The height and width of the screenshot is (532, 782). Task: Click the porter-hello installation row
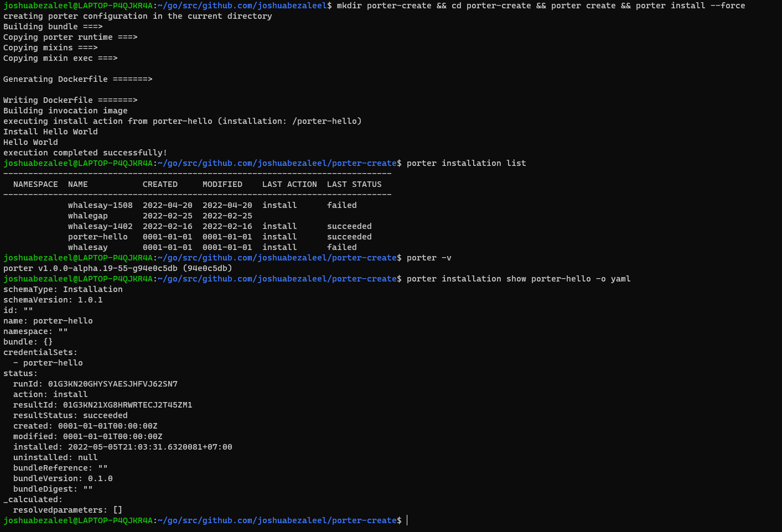coord(97,236)
